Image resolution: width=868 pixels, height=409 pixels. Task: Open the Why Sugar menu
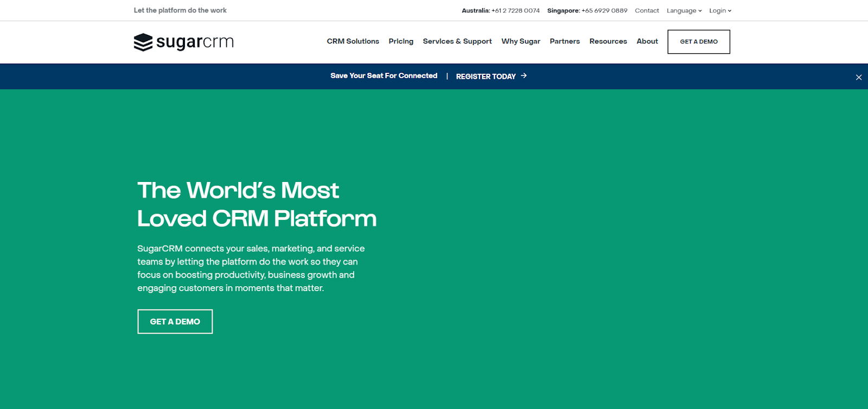521,41
